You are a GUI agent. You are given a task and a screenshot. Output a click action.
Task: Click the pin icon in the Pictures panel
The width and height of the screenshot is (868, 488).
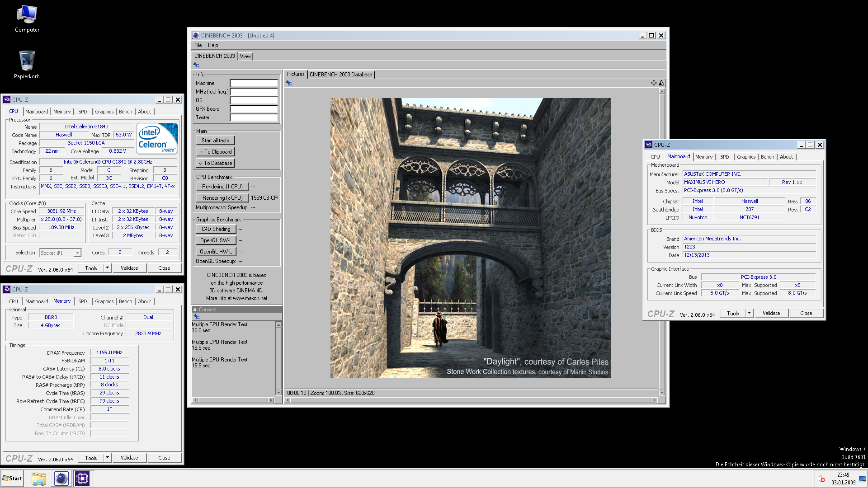click(289, 83)
